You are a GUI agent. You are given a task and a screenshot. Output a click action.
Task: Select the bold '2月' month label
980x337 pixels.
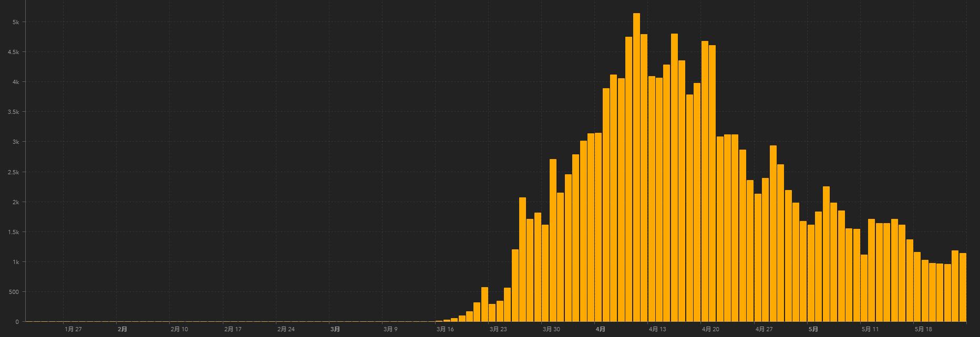pyautogui.click(x=122, y=329)
